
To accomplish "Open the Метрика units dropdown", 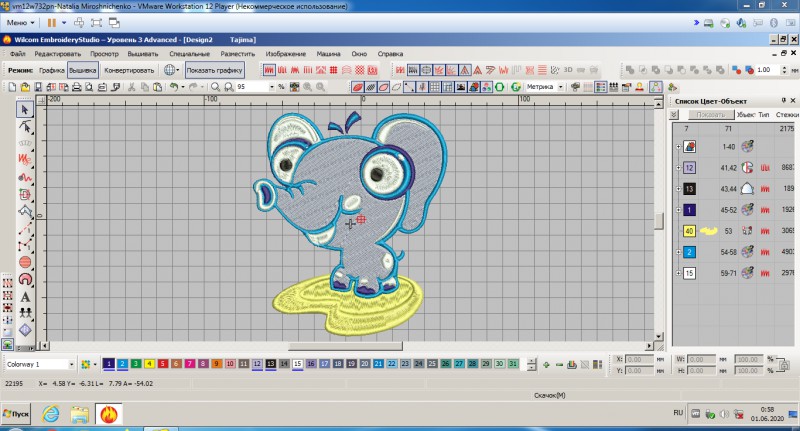I will (x=561, y=87).
